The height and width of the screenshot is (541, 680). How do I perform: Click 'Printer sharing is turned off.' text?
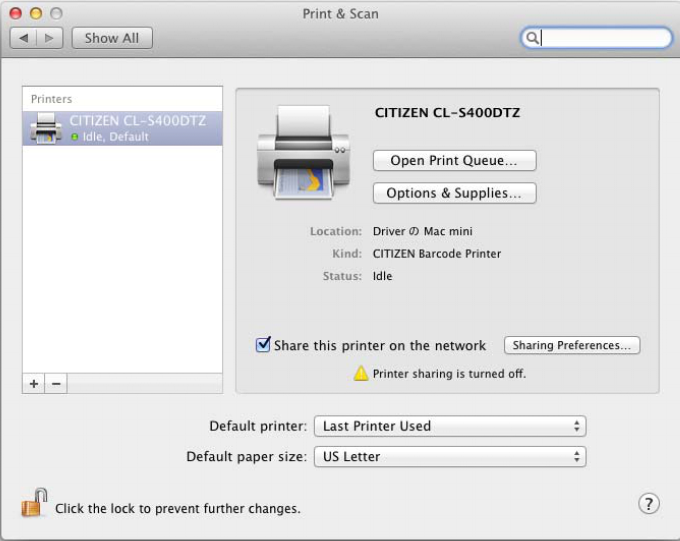pos(449,374)
